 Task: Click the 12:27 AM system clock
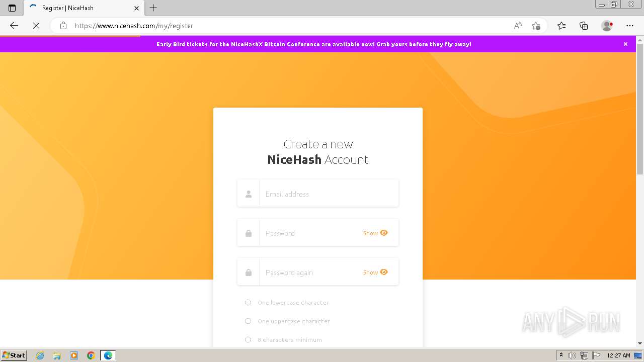tap(618, 355)
